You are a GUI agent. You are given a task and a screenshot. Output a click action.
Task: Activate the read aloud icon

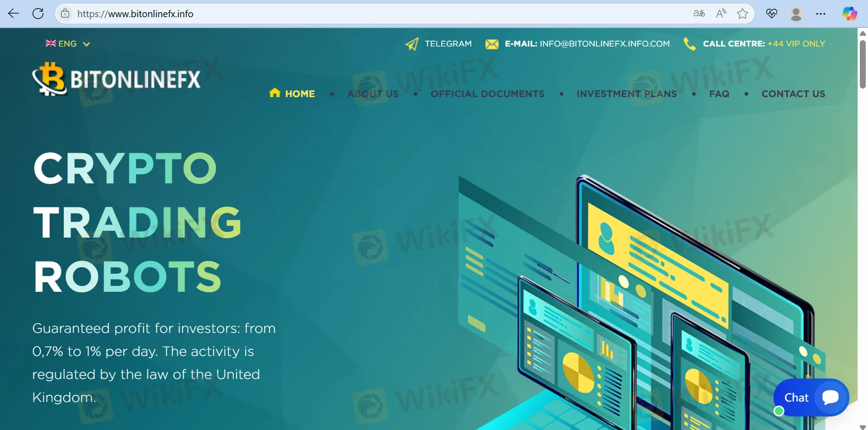coord(721,14)
